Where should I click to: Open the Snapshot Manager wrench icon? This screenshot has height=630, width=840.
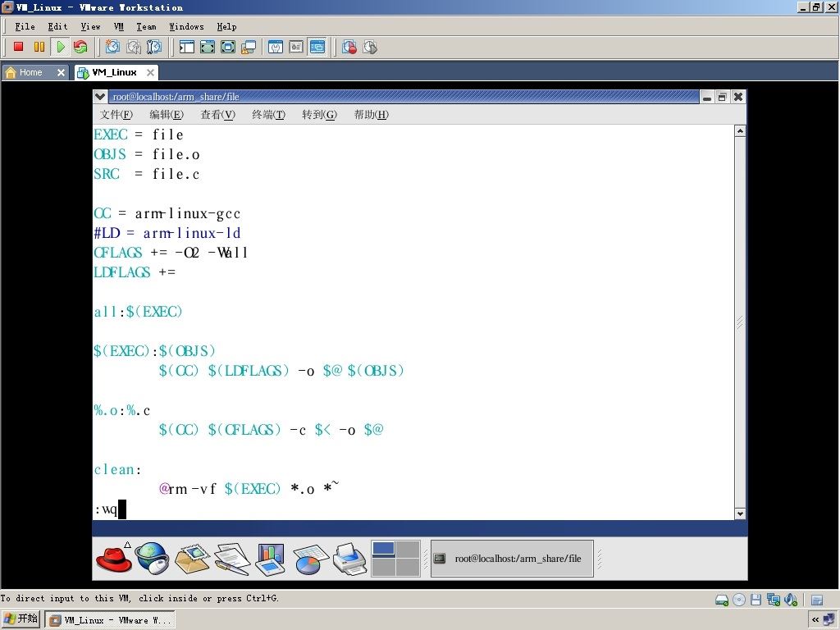coord(153,47)
